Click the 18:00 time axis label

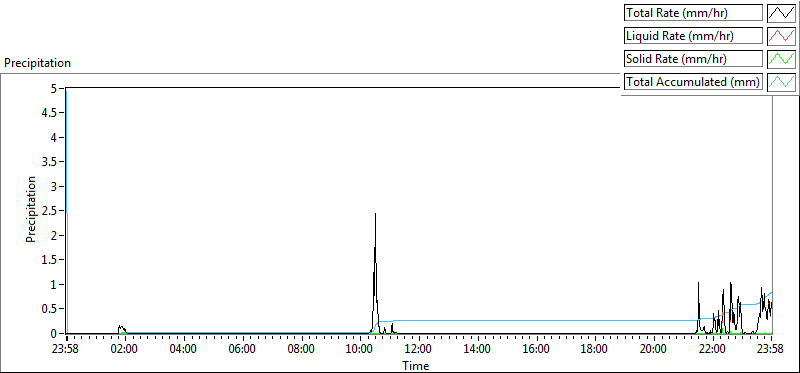tap(595, 350)
